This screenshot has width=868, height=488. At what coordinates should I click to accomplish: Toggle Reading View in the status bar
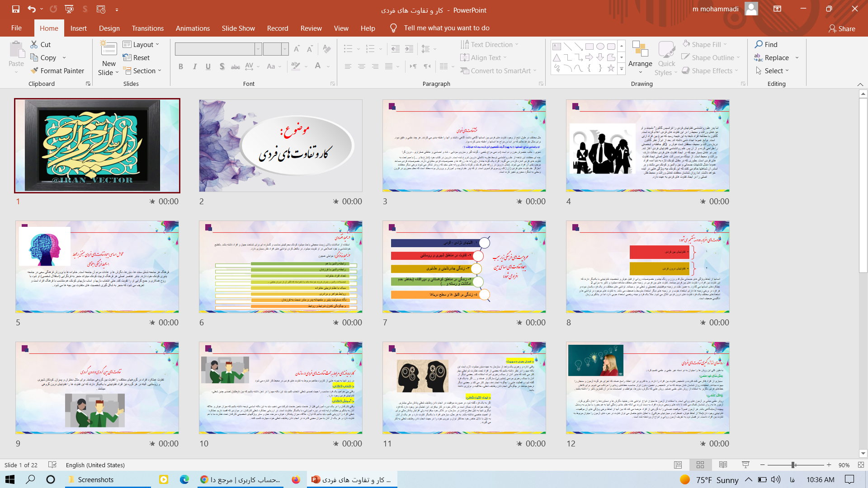point(723,465)
